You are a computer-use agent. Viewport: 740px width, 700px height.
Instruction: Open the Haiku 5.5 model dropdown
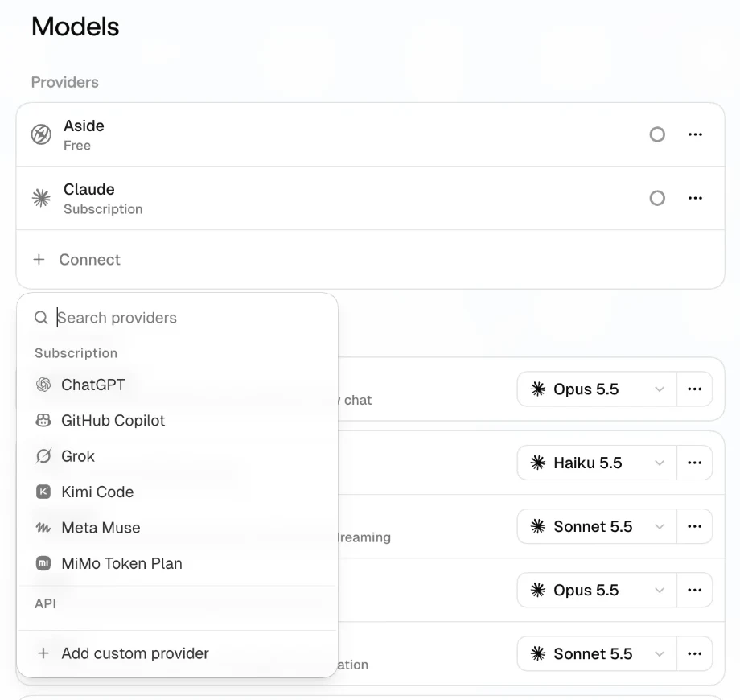click(597, 463)
